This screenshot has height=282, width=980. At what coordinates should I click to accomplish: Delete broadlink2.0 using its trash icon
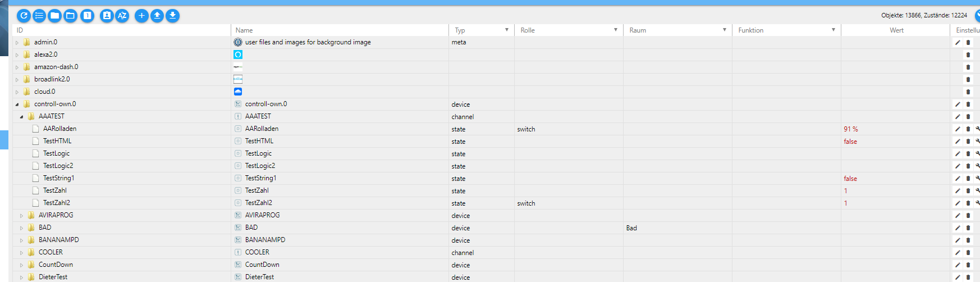[968, 79]
